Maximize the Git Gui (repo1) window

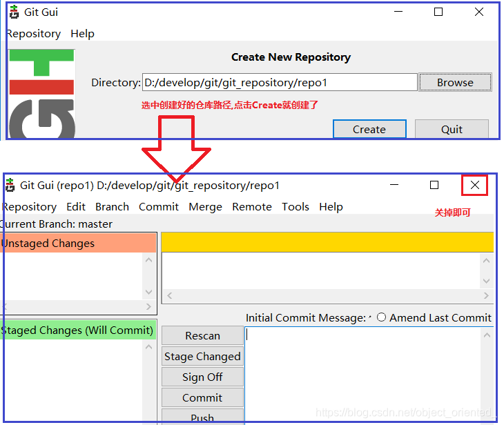434,185
